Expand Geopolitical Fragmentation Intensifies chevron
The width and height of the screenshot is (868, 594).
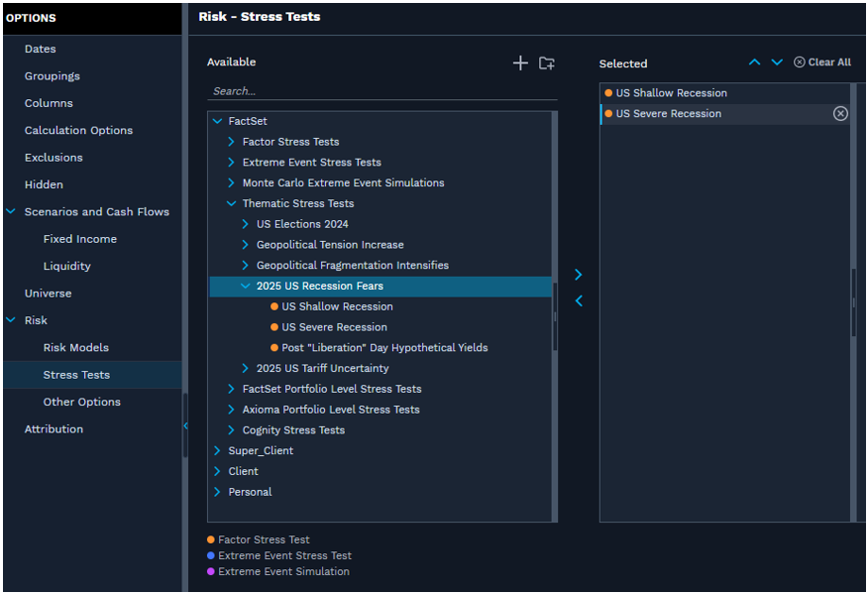click(245, 265)
